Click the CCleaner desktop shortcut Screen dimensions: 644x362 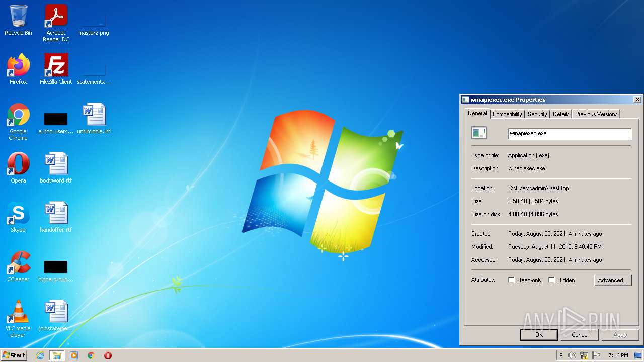[x=18, y=266]
